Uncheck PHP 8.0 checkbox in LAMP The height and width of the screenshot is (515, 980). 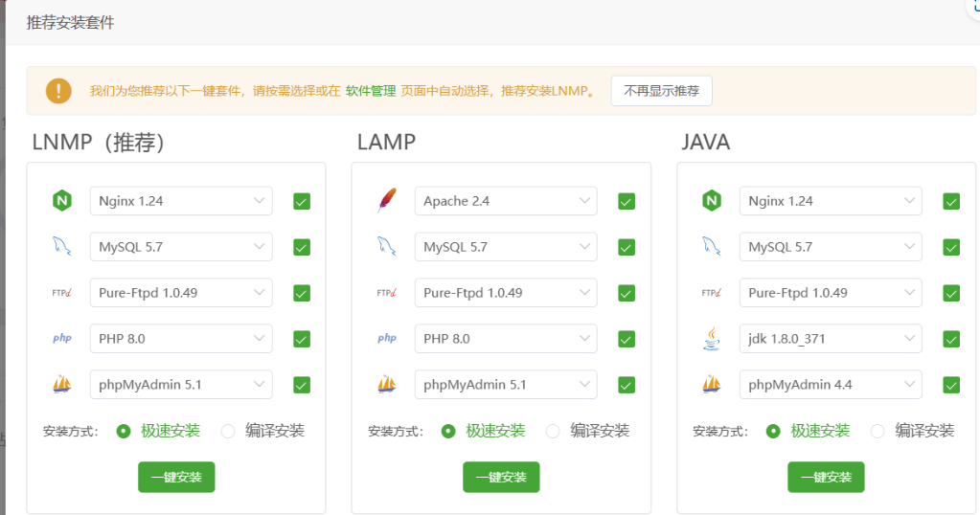[627, 339]
